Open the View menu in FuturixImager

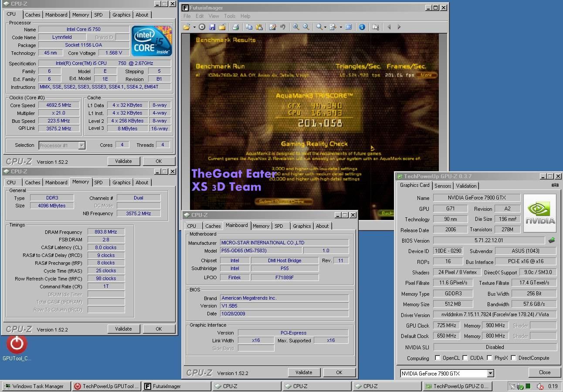pyautogui.click(x=214, y=16)
